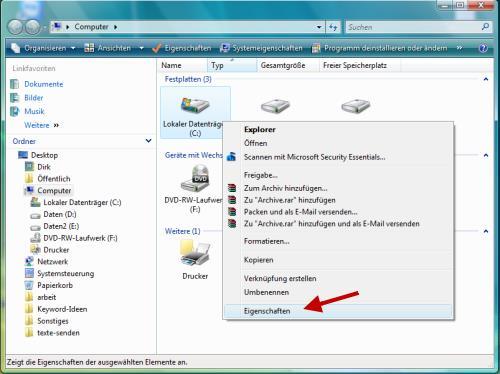Choose Kopieren in the context menu
The height and width of the screenshot is (374, 500).
338,260
